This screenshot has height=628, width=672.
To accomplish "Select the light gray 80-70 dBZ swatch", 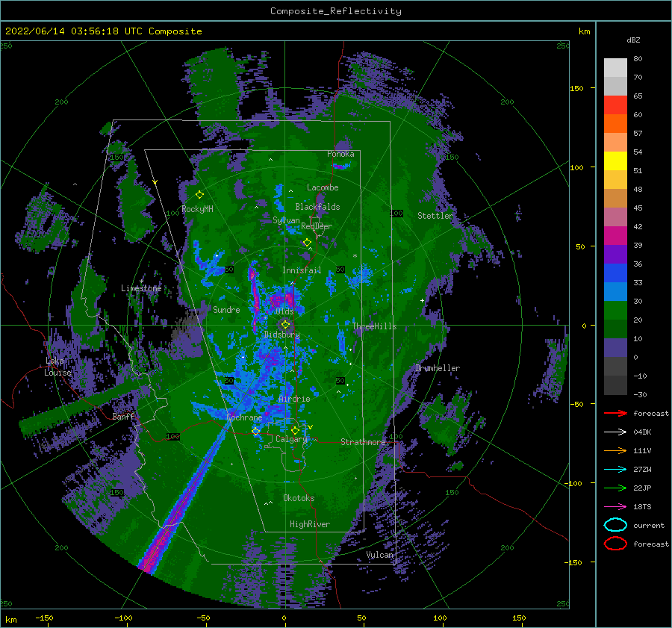I will [615, 67].
